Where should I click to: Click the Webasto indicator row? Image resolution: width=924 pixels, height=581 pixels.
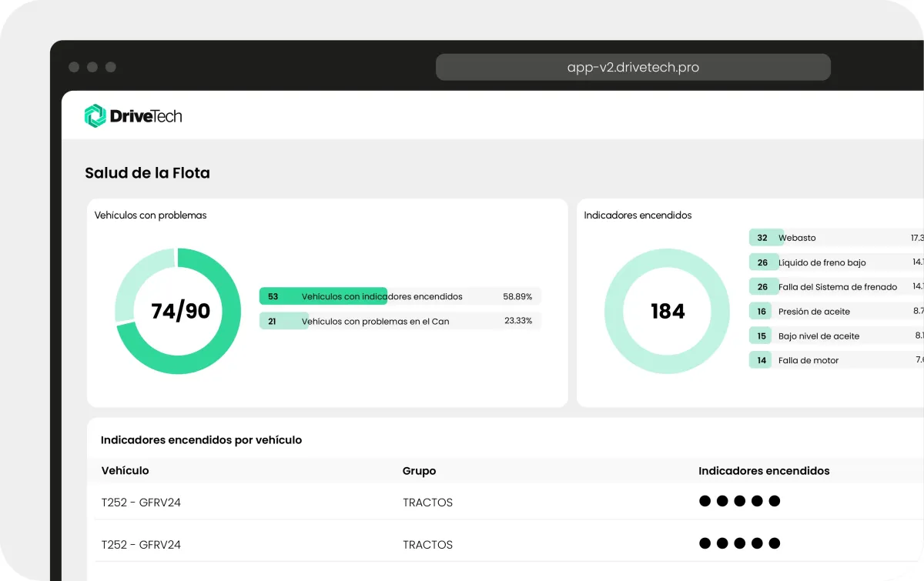pyautogui.click(x=836, y=238)
